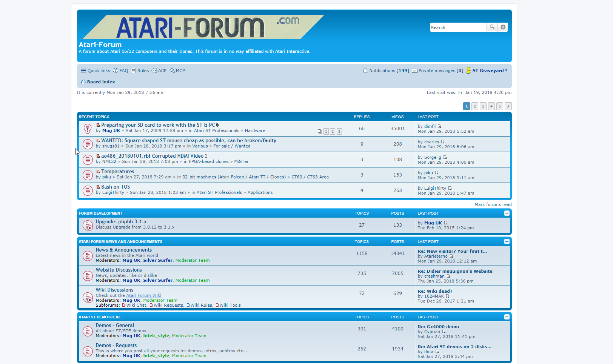
Task: Open advanced search gear icon
Action: 503,27
